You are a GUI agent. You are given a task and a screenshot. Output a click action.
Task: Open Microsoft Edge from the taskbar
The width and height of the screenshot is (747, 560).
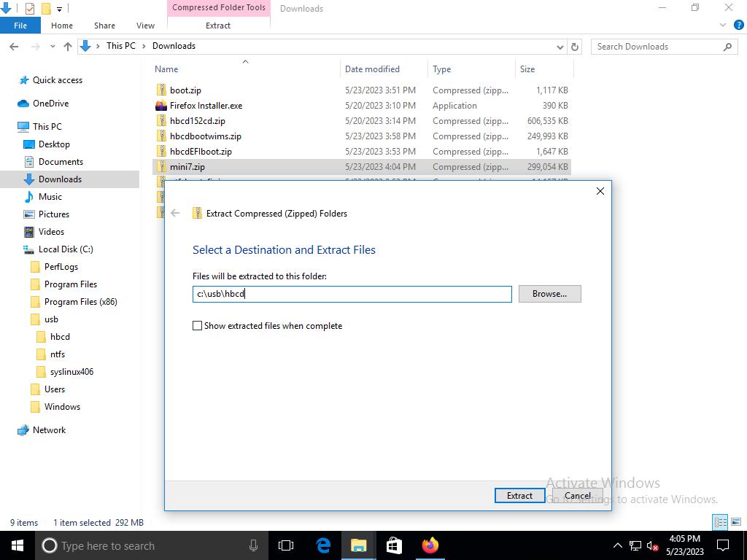click(323, 545)
